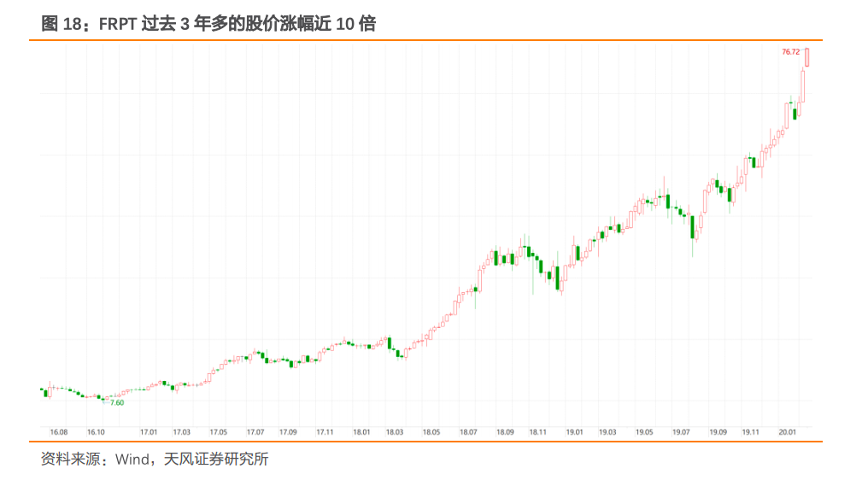Click the 17.11 date axis label
This screenshot has height=486, width=868.
click(x=325, y=431)
